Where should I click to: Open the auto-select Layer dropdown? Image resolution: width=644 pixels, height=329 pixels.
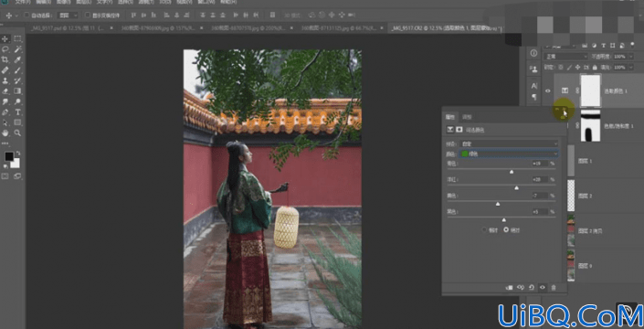[x=68, y=16]
